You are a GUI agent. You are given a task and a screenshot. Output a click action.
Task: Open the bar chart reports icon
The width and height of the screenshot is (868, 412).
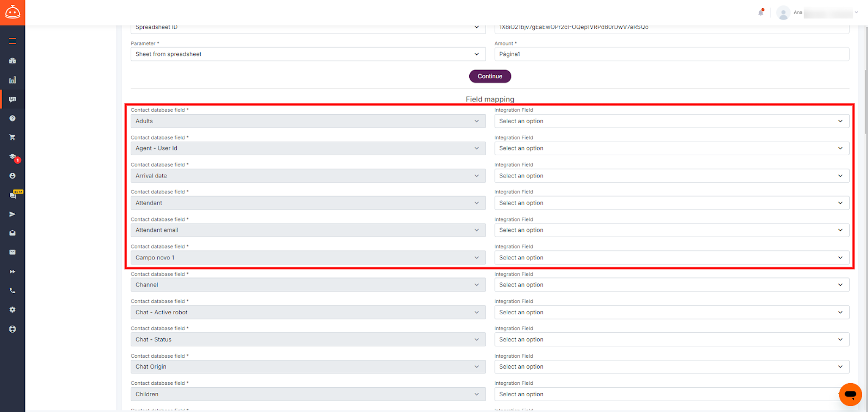12,80
